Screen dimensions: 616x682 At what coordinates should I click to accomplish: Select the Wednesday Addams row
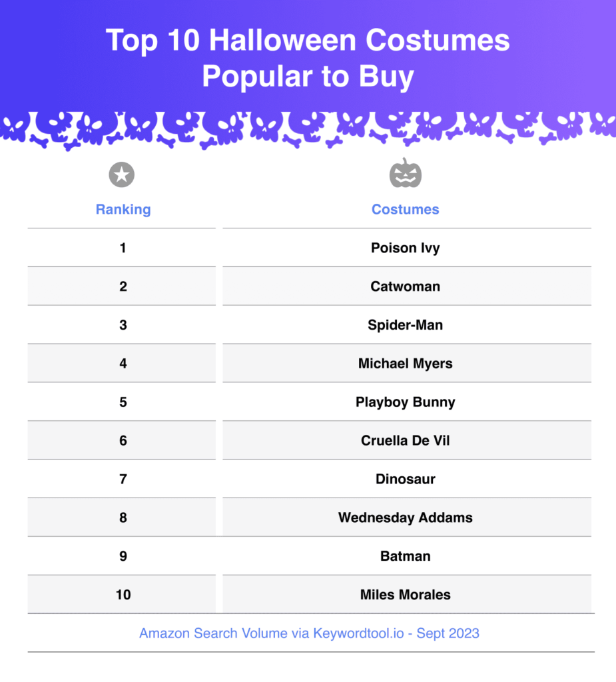310,517
